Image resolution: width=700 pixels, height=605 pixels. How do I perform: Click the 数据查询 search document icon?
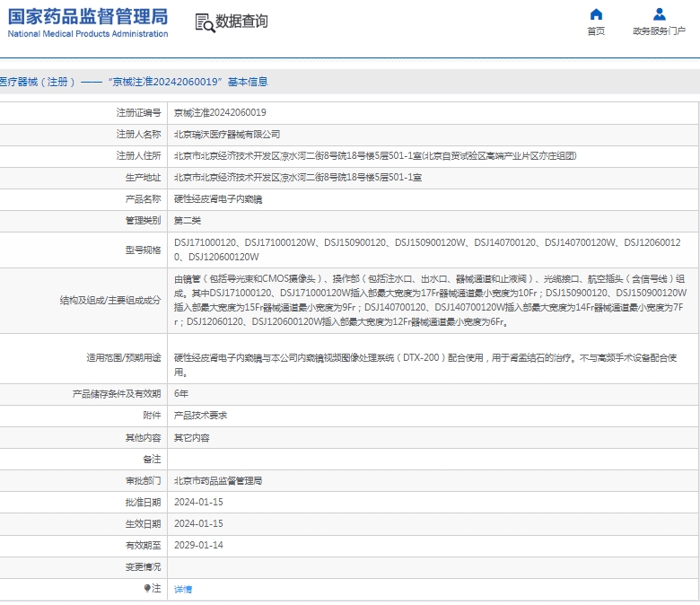(x=205, y=22)
